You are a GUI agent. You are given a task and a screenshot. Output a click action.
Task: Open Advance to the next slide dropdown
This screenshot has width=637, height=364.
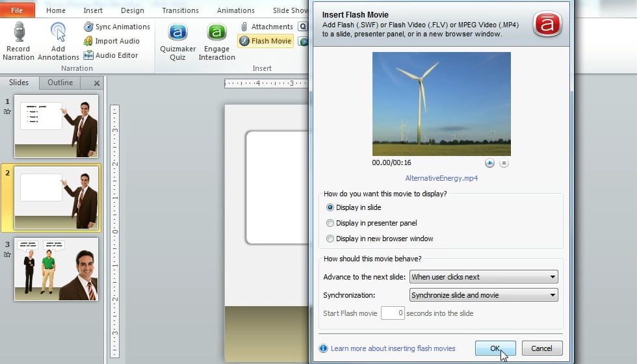[484, 277]
